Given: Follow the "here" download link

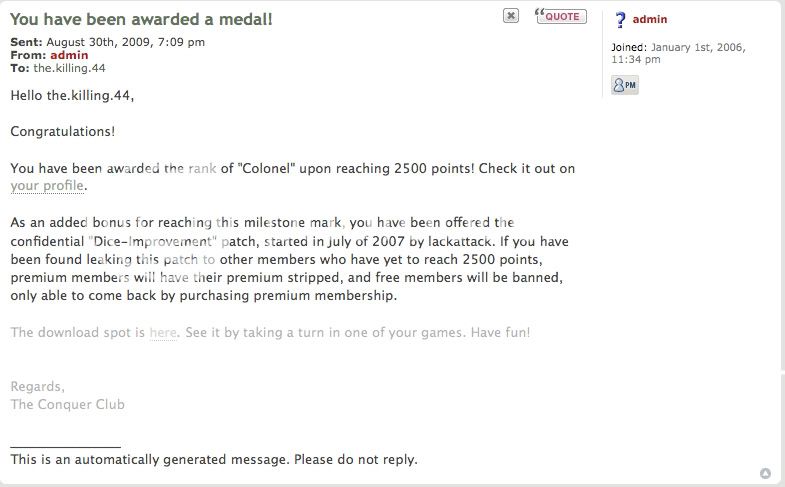Looking at the screenshot, I should 162,333.
